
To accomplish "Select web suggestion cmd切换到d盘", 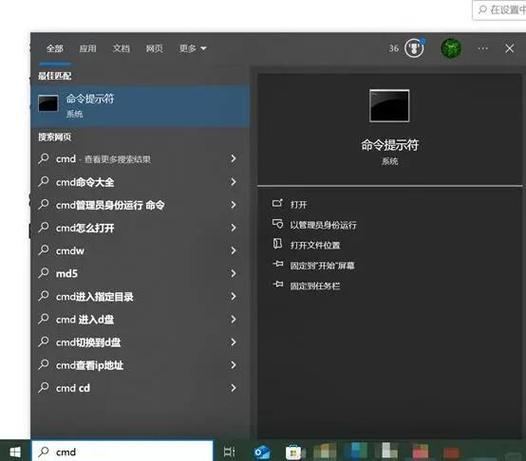I will coord(140,342).
